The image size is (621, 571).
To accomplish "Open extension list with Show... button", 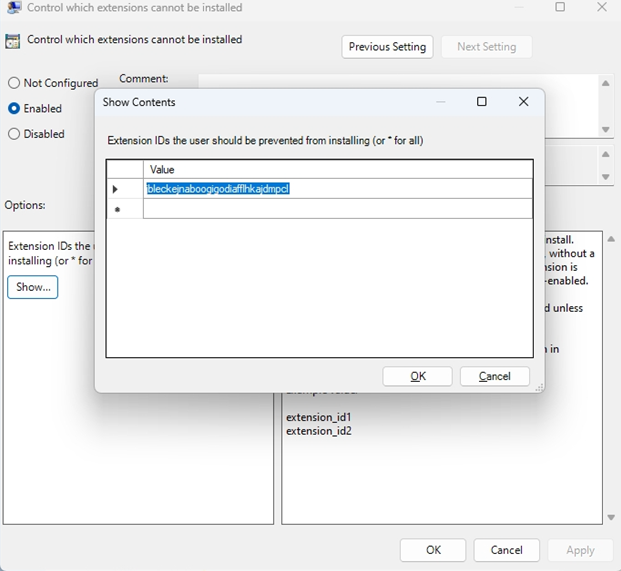I will pos(33,287).
